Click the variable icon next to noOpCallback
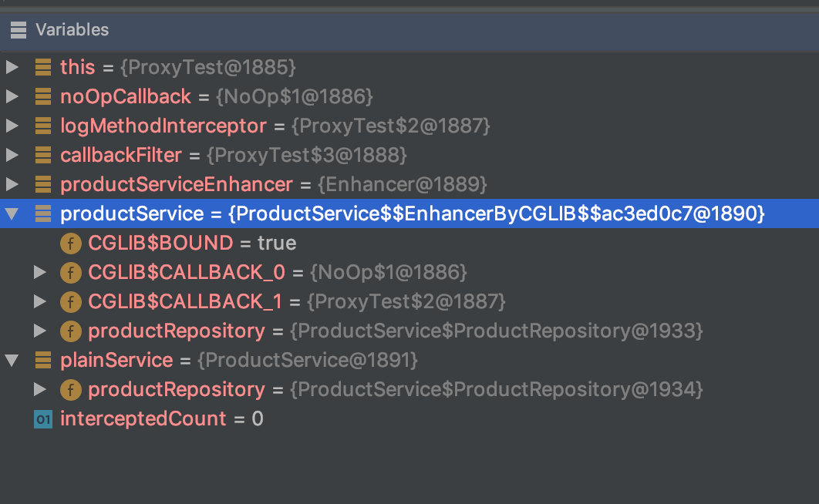 (43, 96)
